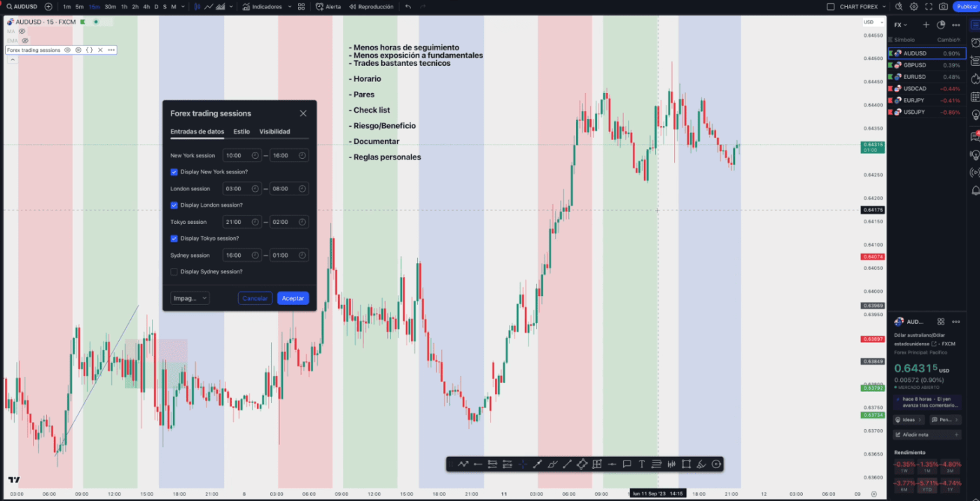This screenshot has width=980, height=501.
Task: Open the indicator templates grid icon
Action: [302, 6]
